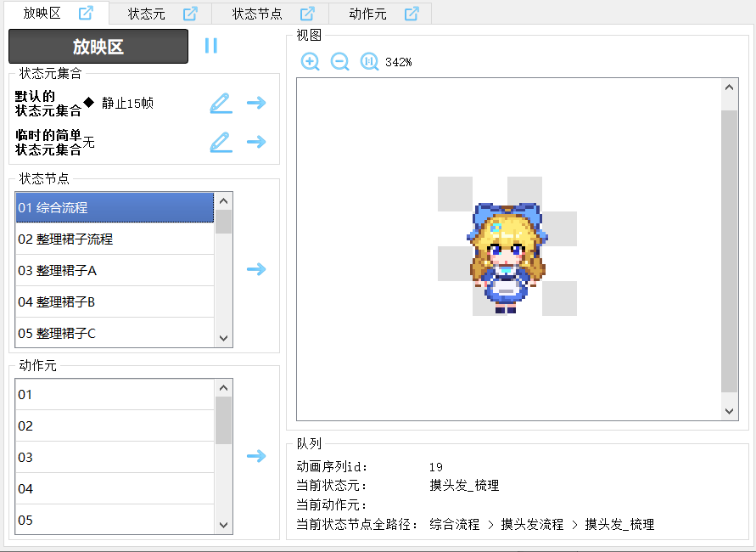Click the zoom out magnifier icon
This screenshot has height=552, width=756.
[x=339, y=62]
